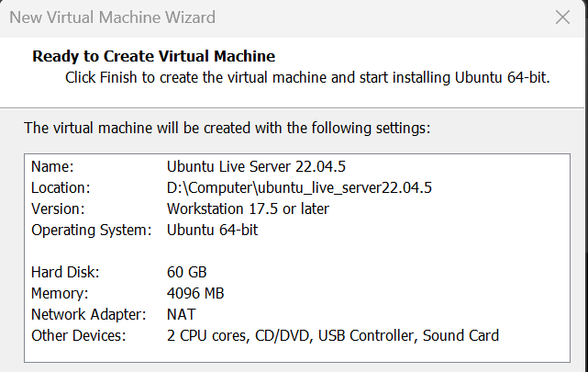Click the Version label in settings list
The width and height of the screenshot is (588, 372).
tap(58, 209)
